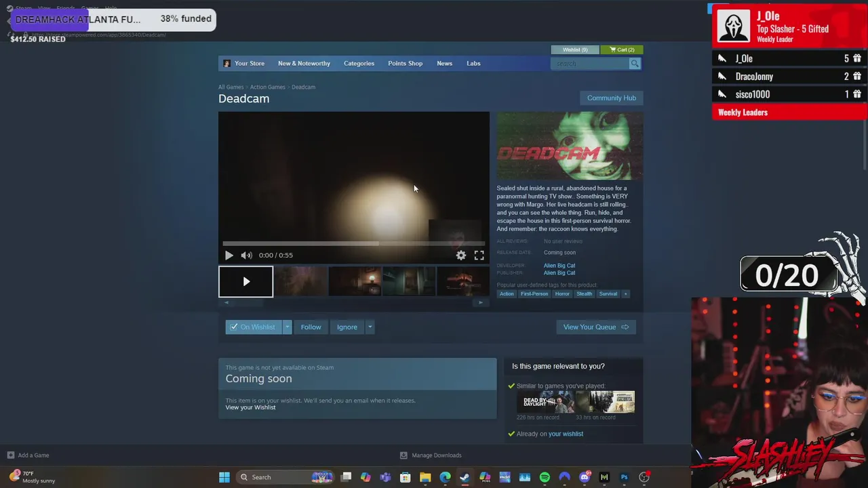Open the second similar game thumbnail

[606, 402]
